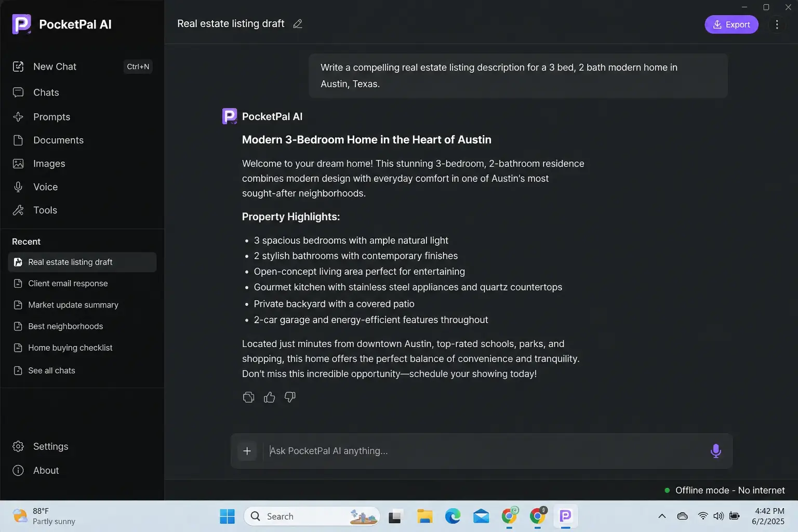Click the New Chat compose icon
Screen dimensions: 798x532
(x=18, y=66)
